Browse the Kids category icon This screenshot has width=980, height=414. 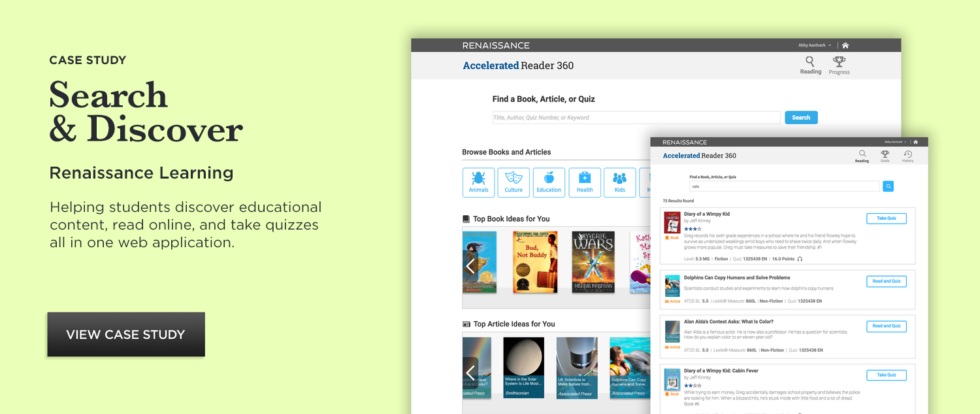(x=620, y=182)
